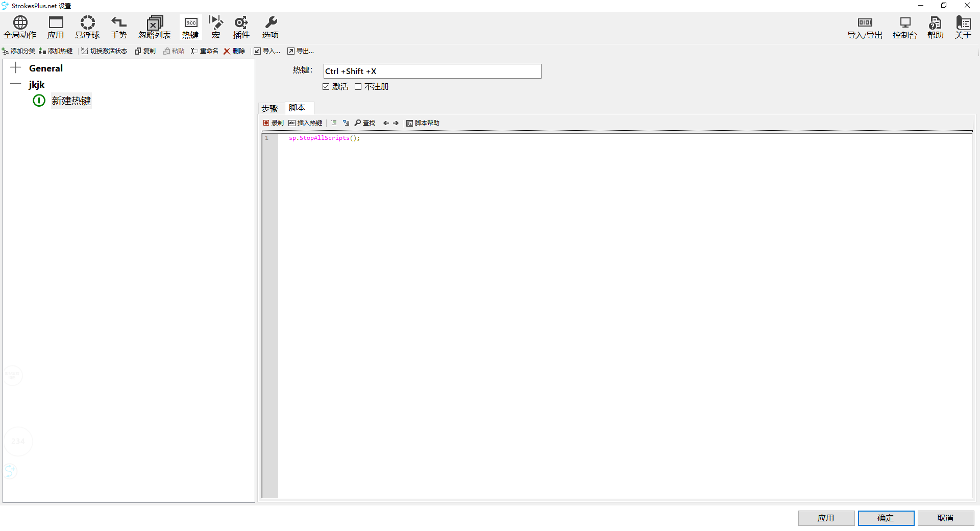The width and height of the screenshot is (980, 531).
Task: Toggle the 激活 (active) checkbox
Action: (x=335, y=87)
